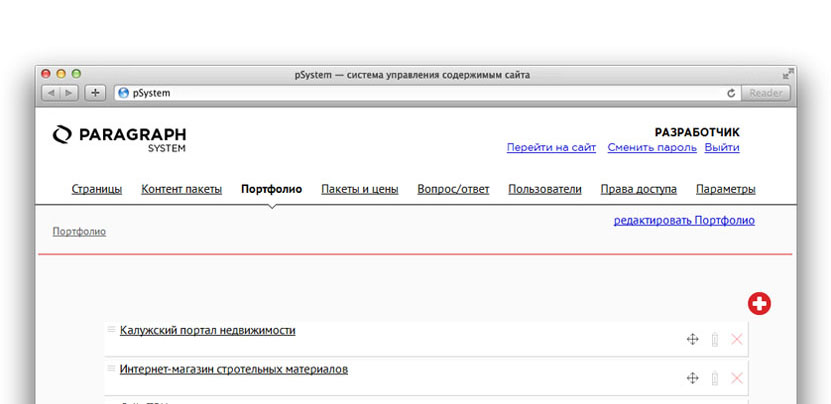Click the red plus add-item icon
The height and width of the screenshot is (404, 831).
759,304
